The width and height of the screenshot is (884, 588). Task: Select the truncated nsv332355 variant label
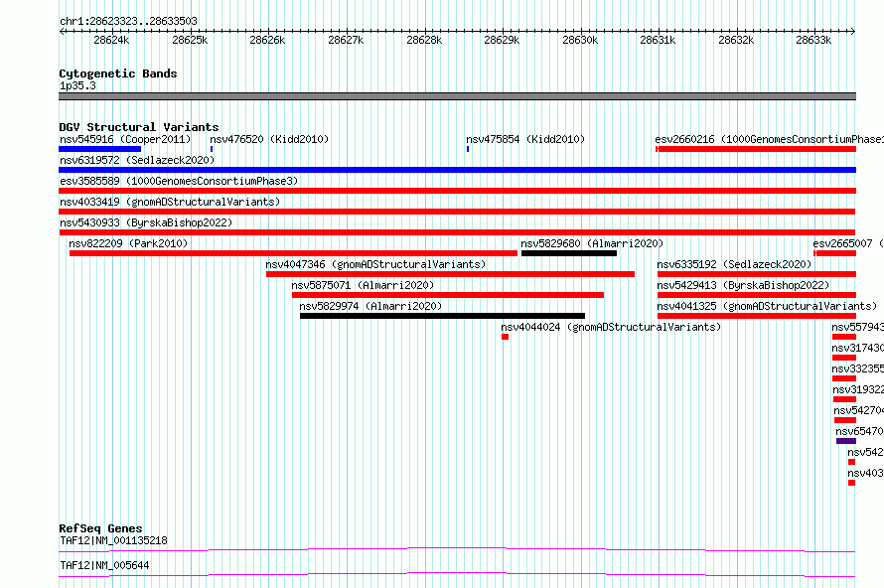click(x=857, y=368)
